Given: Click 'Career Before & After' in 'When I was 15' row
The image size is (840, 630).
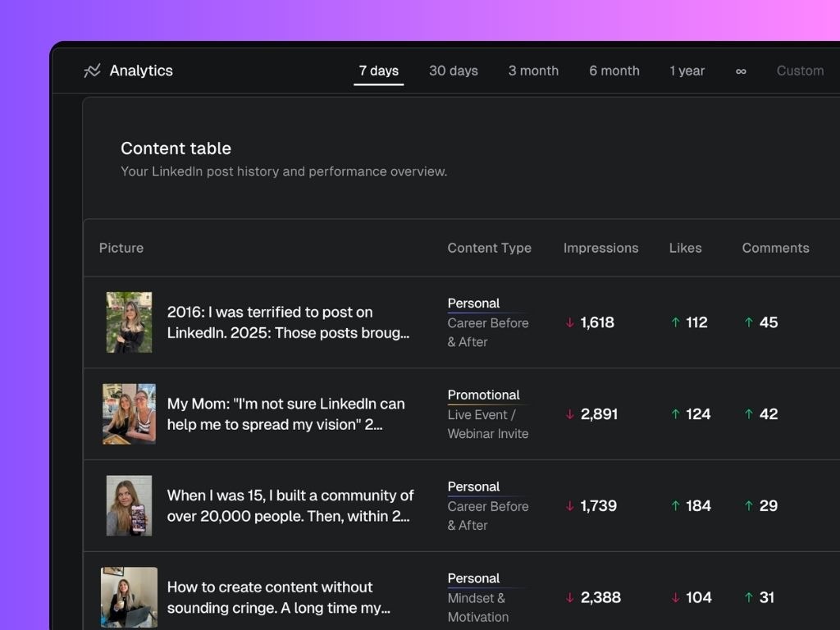Looking at the screenshot, I should pos(488,516).
